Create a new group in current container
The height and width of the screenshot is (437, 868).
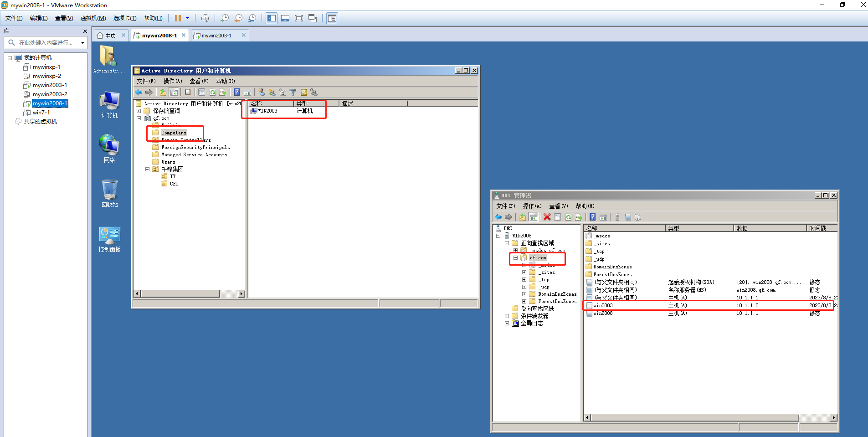pos(272,92)
